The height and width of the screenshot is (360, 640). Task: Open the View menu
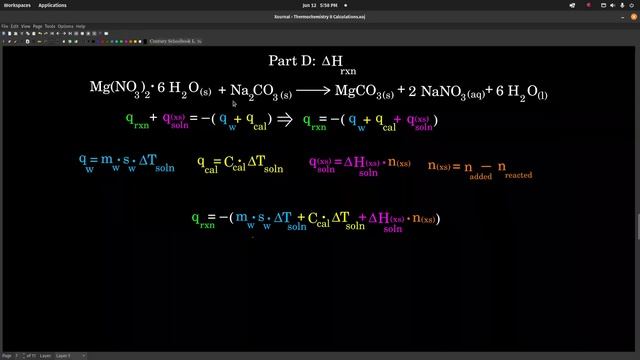pos(25,26)
